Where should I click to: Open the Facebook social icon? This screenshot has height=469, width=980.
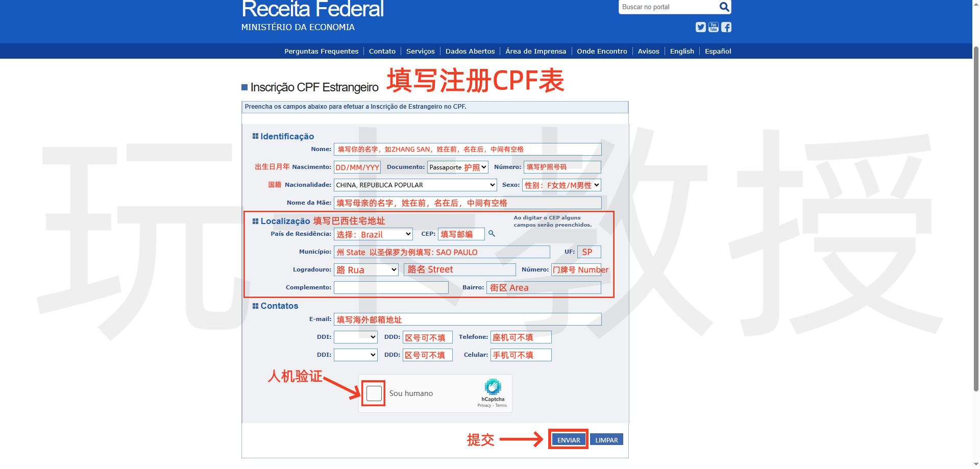click(726, 28)
